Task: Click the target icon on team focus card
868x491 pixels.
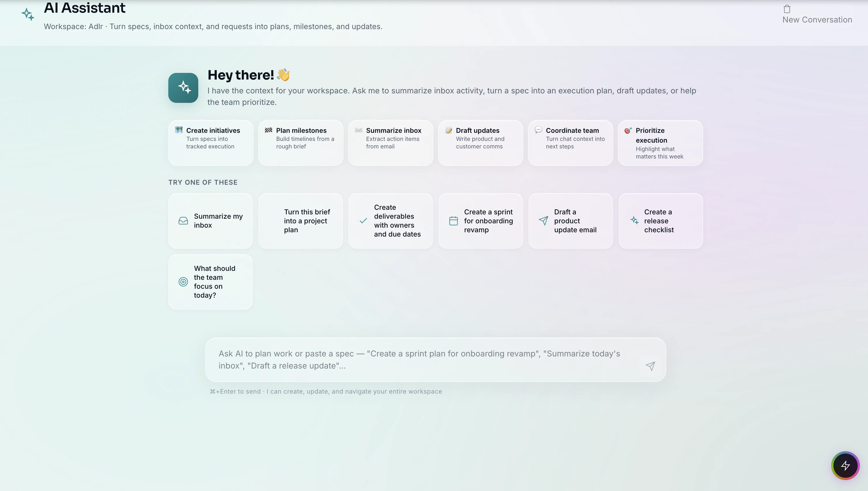Action: [183, 282]
